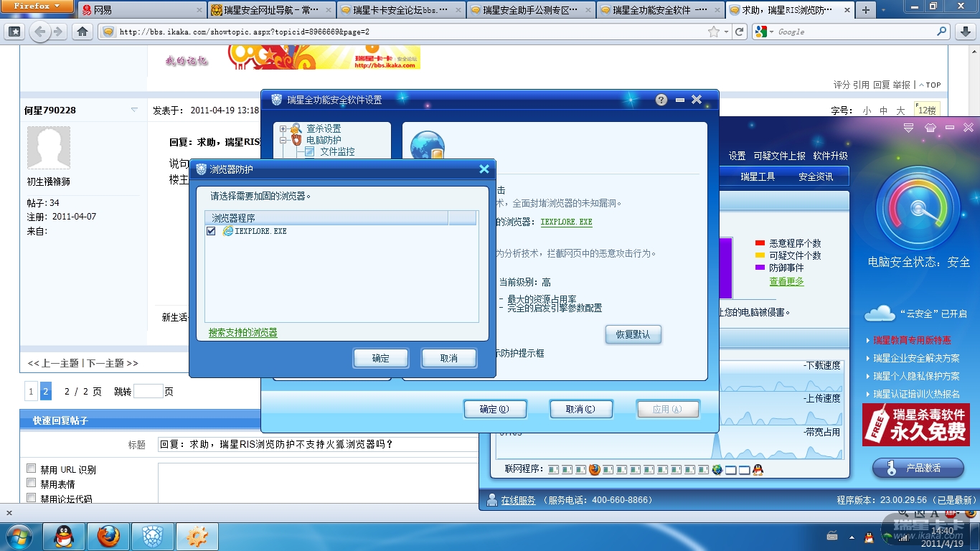Click 确定(O) in the settings window

point(494,409)
